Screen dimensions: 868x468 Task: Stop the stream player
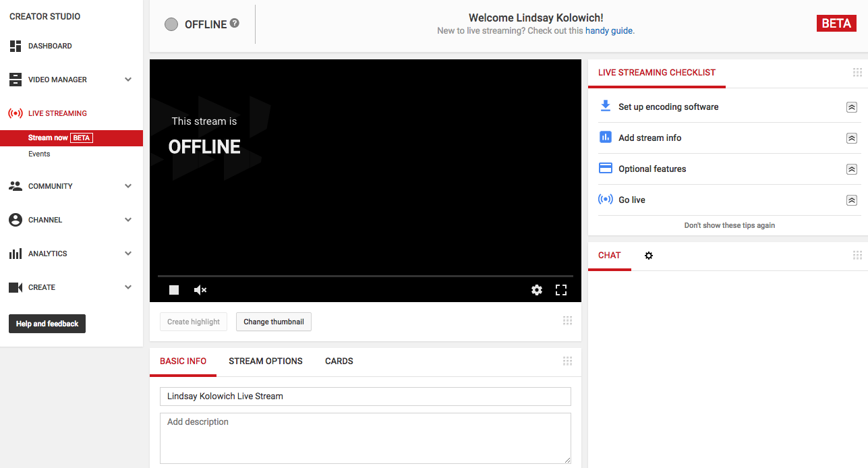[x=174, y=290]
